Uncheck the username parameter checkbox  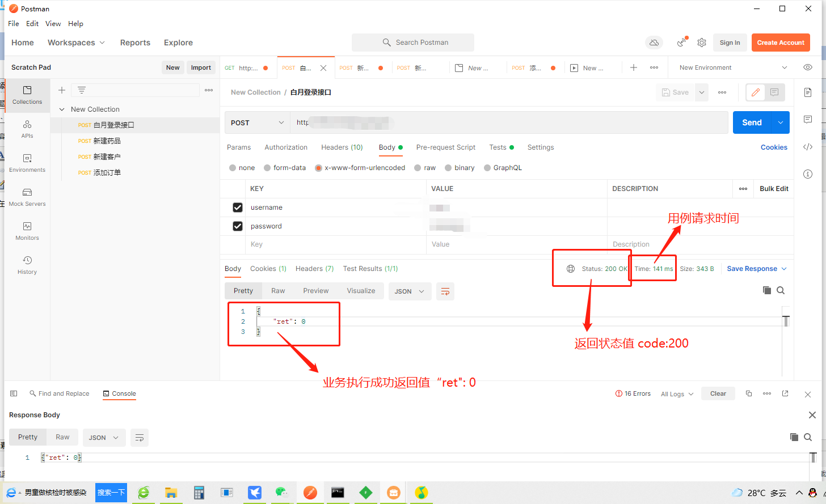tap(238, 207)
